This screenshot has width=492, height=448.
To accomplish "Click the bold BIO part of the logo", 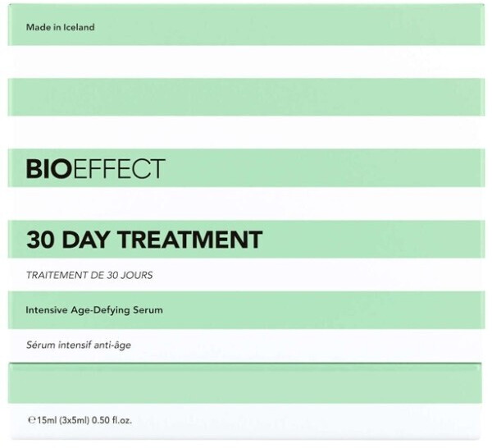I will pyautogui.click(x=45, y=169).
